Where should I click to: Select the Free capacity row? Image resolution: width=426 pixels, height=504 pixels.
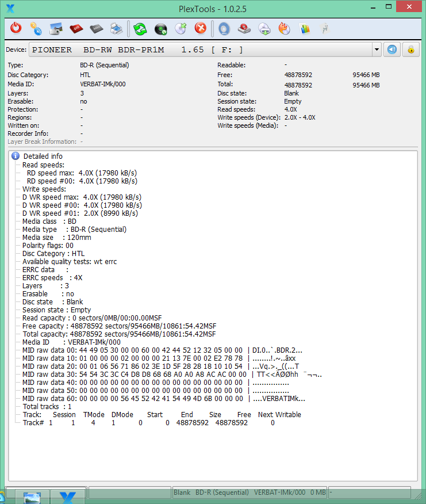[119, 326]
